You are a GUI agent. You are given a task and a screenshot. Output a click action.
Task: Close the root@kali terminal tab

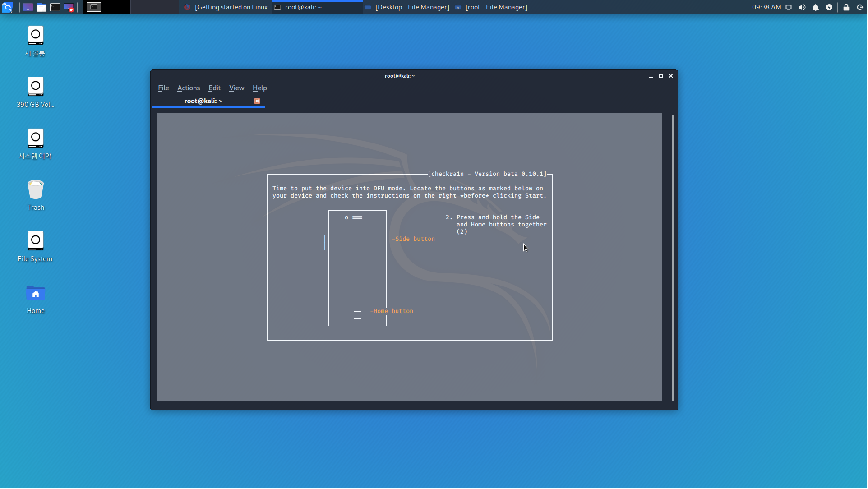257,101
